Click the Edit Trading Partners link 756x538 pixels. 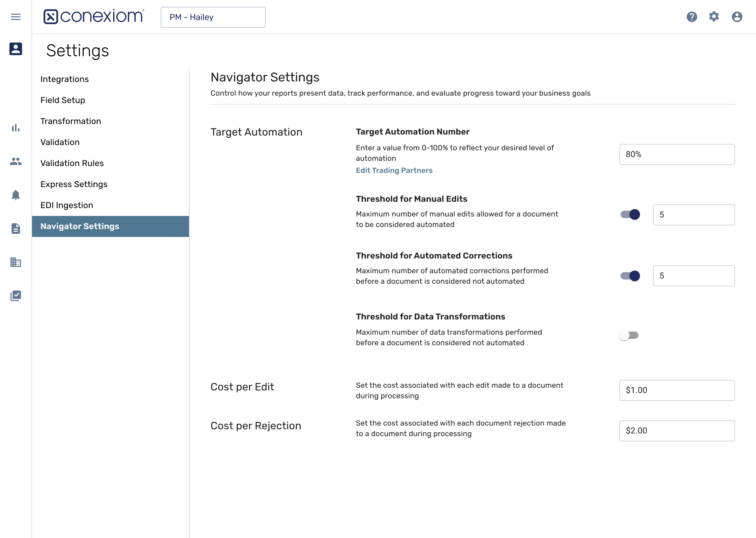coord(394,170)
